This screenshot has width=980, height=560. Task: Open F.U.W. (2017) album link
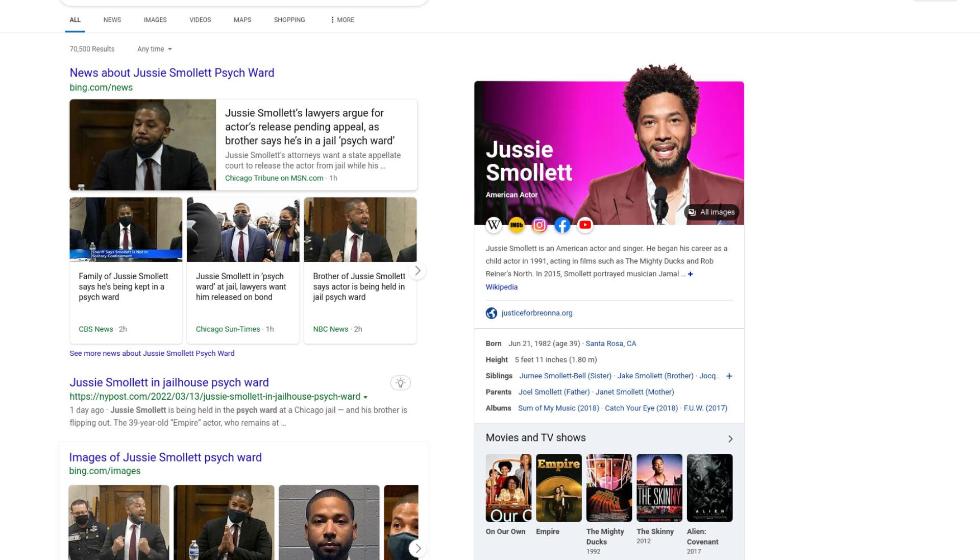(x=705, y=408)
